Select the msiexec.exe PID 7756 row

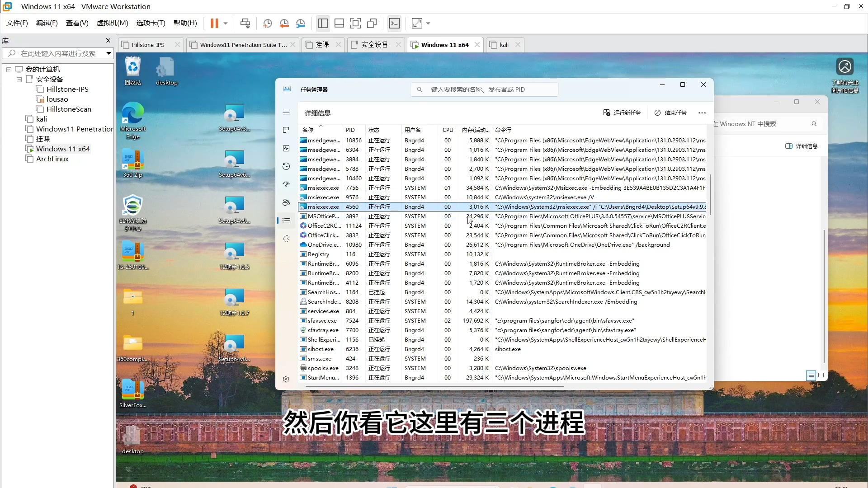click(502, 188)
